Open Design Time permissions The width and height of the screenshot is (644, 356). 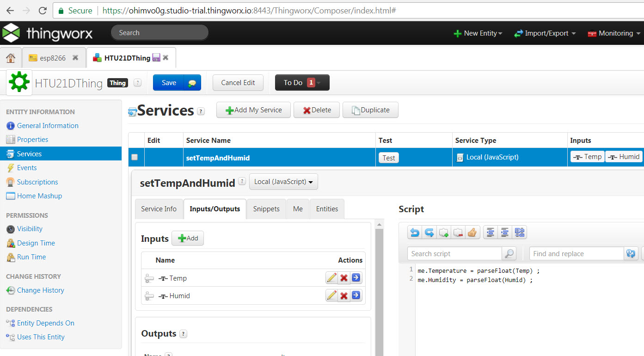tap(36, 243)
